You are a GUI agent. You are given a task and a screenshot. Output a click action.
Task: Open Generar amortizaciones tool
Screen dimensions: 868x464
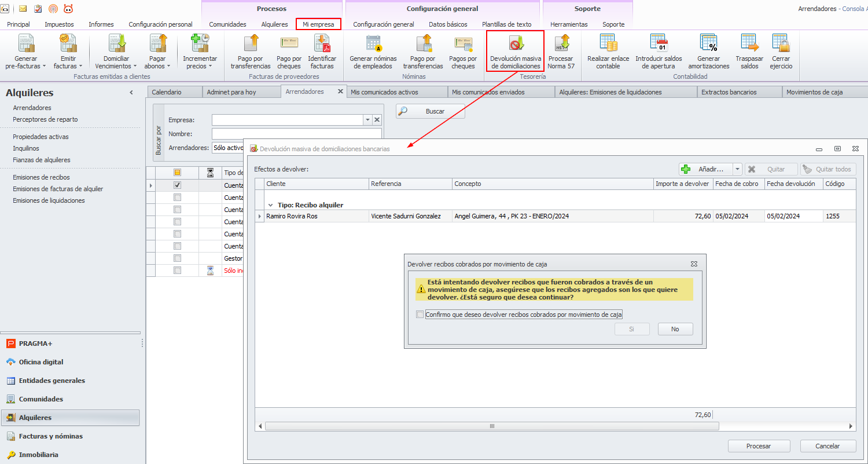pos(708,44)
